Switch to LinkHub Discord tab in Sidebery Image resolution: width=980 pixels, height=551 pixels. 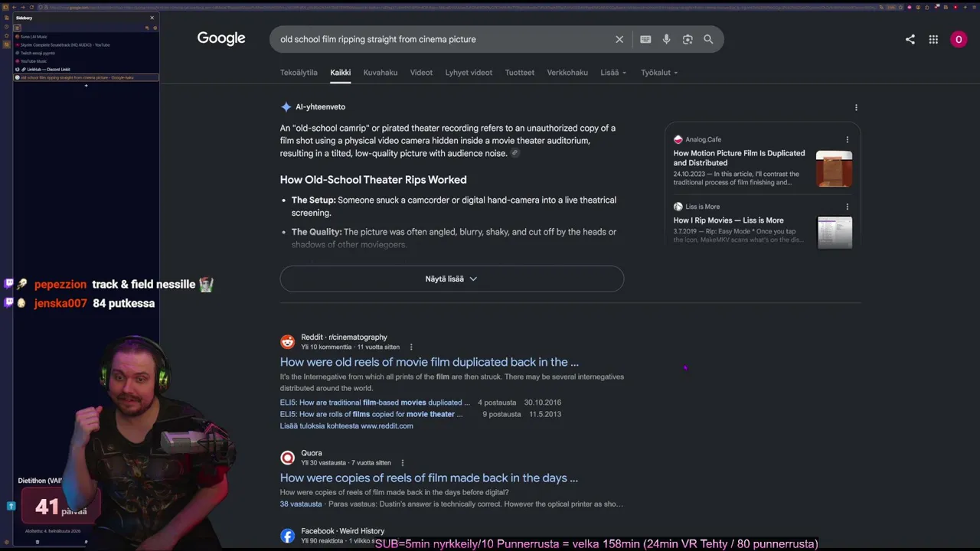(86, 70)
